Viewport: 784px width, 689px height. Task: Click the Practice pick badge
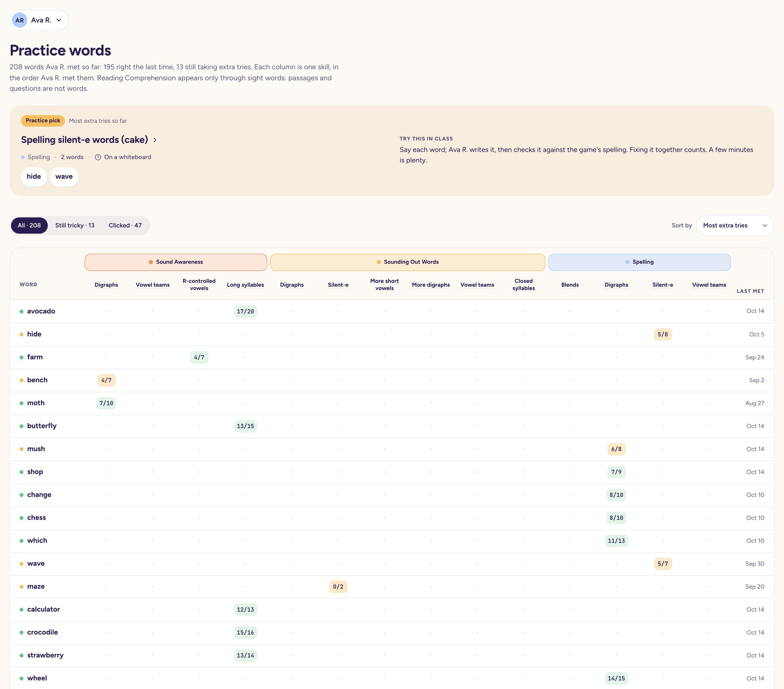pos(43,121)
